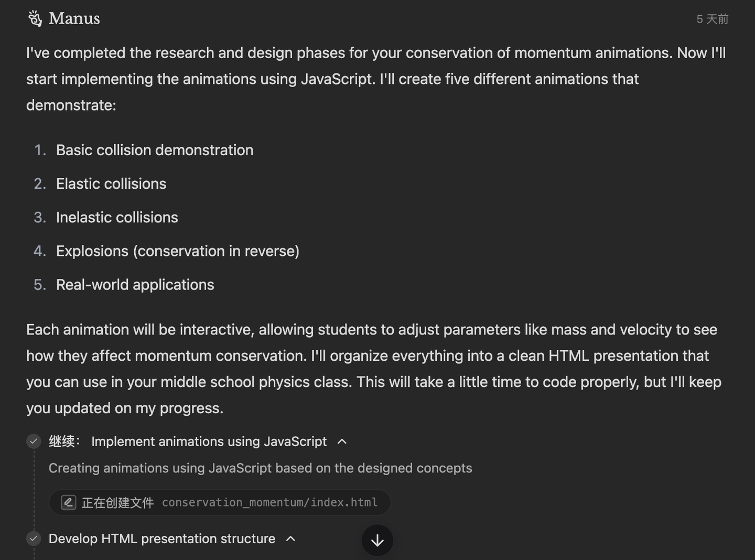Click the Manus name label

coord(74,19)
